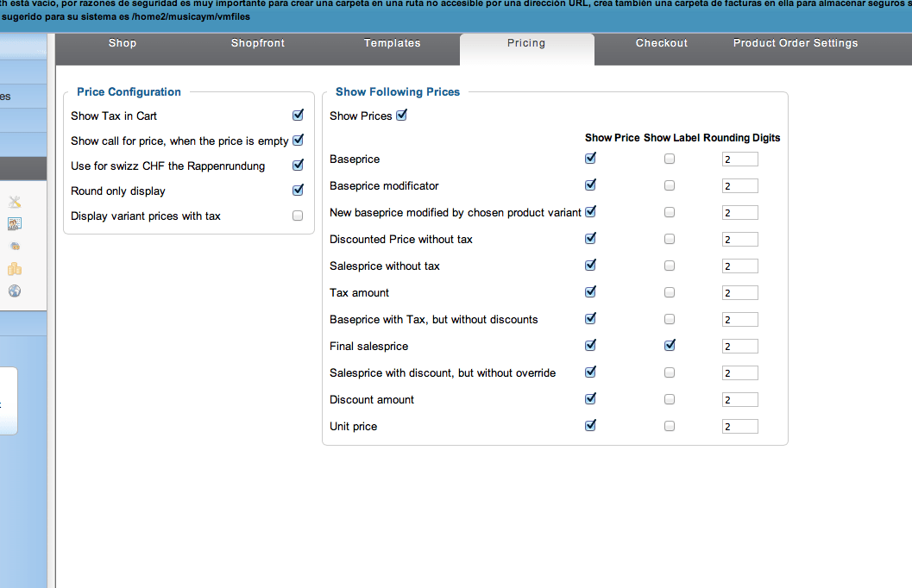
Task: Disable swizz CHF Rappenrundung option
Action: [298, 165]
